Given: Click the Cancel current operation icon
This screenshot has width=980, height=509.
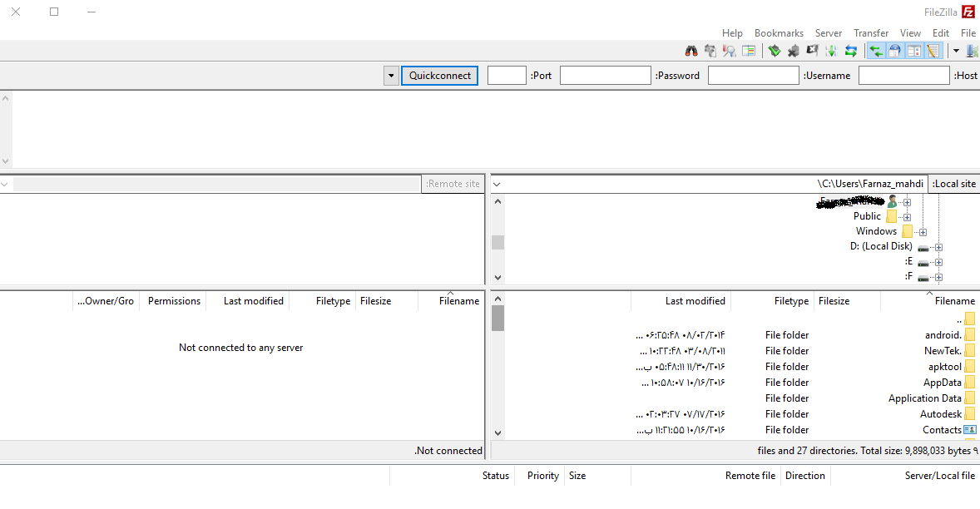Looking at the screenshot, I should (x=812, y=51).
